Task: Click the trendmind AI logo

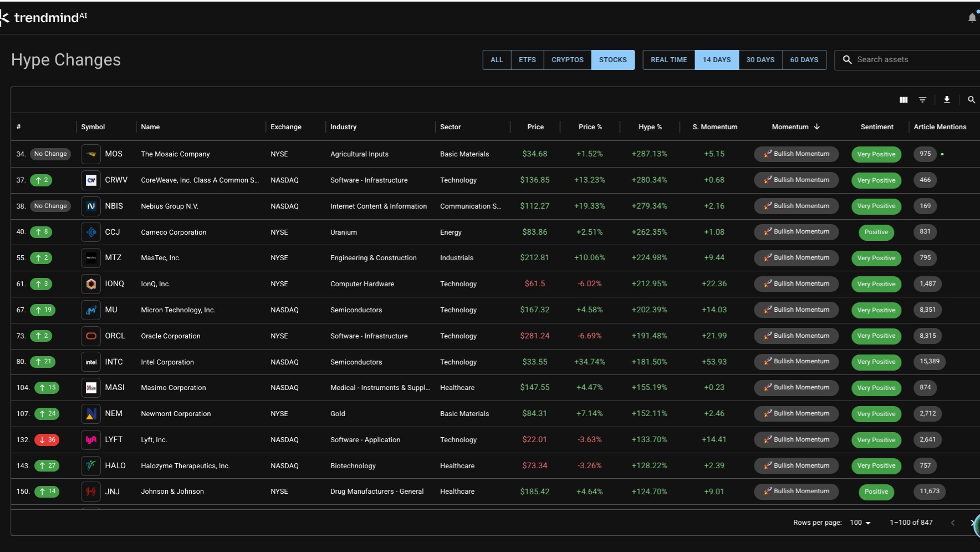Action: (x=44, y=18)
